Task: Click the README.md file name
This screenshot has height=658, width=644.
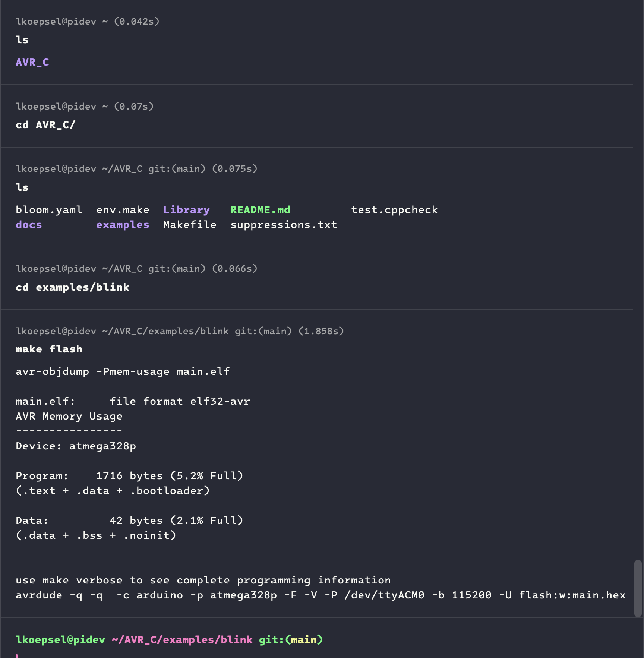Action: pyautogui.click(x=260, y=210)
